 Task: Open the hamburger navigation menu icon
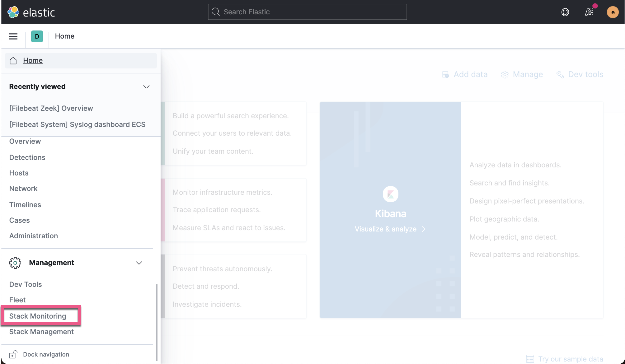tap(13, 36)
